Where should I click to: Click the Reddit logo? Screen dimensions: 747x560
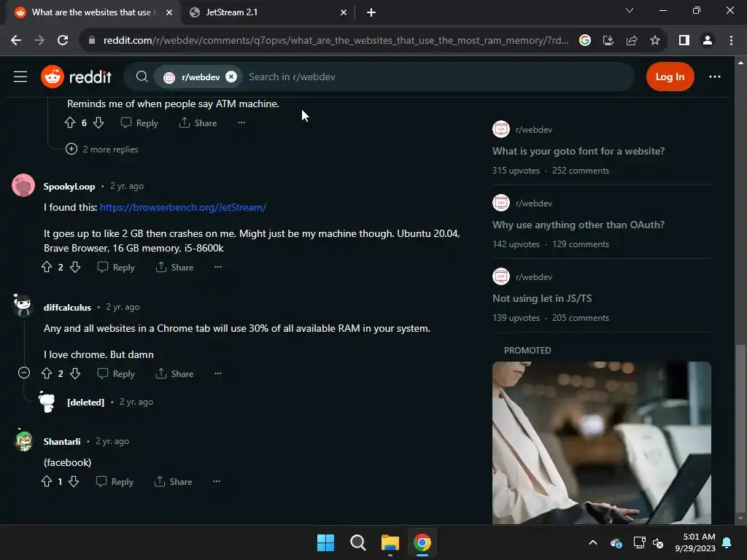[x=76, y=77]
